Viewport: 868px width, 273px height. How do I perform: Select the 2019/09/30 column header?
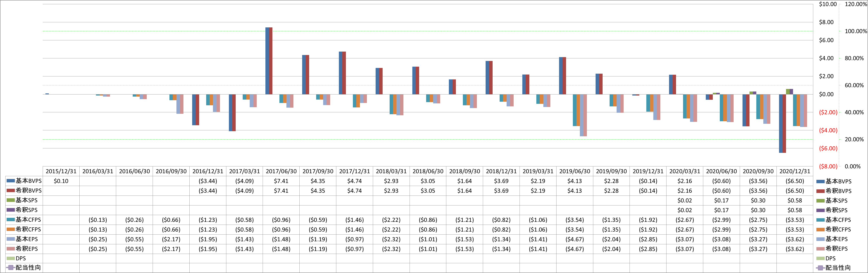tap(612, 171)
